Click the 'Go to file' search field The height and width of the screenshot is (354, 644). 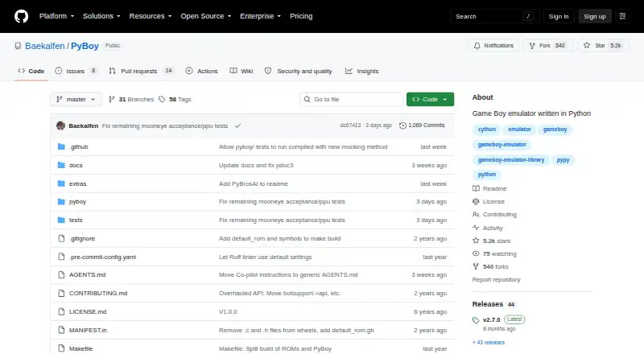[352, 100]
